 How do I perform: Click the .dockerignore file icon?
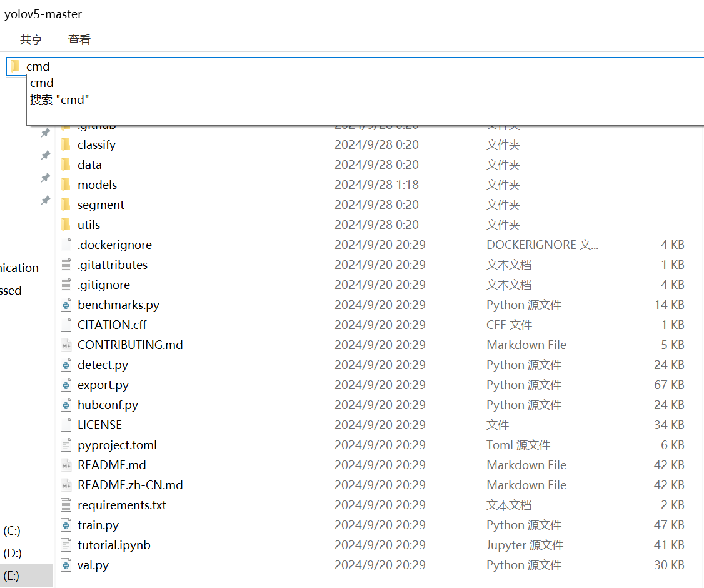pos(66,245)
